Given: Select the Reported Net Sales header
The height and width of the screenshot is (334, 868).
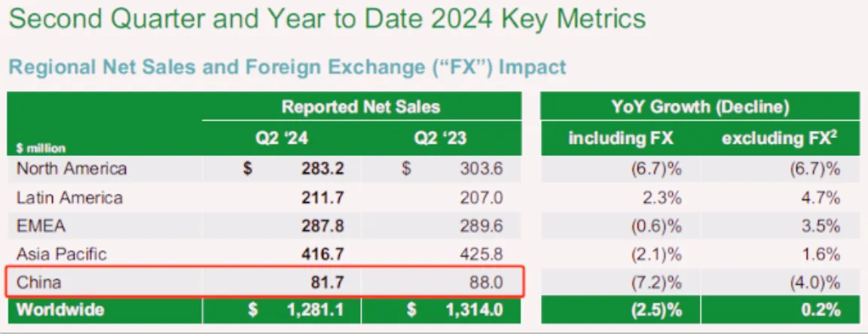Looking at the screenshot, I should [x=361, y=106].
